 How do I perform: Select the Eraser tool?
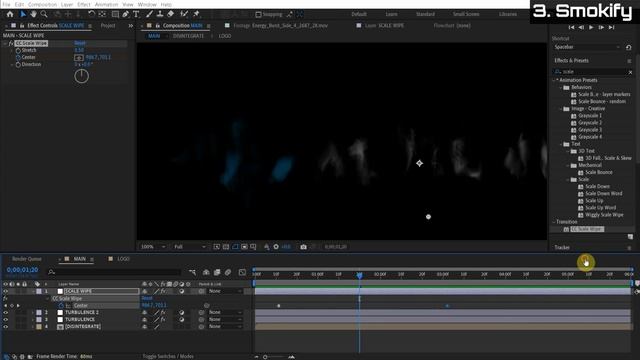(x=171, y=14)
